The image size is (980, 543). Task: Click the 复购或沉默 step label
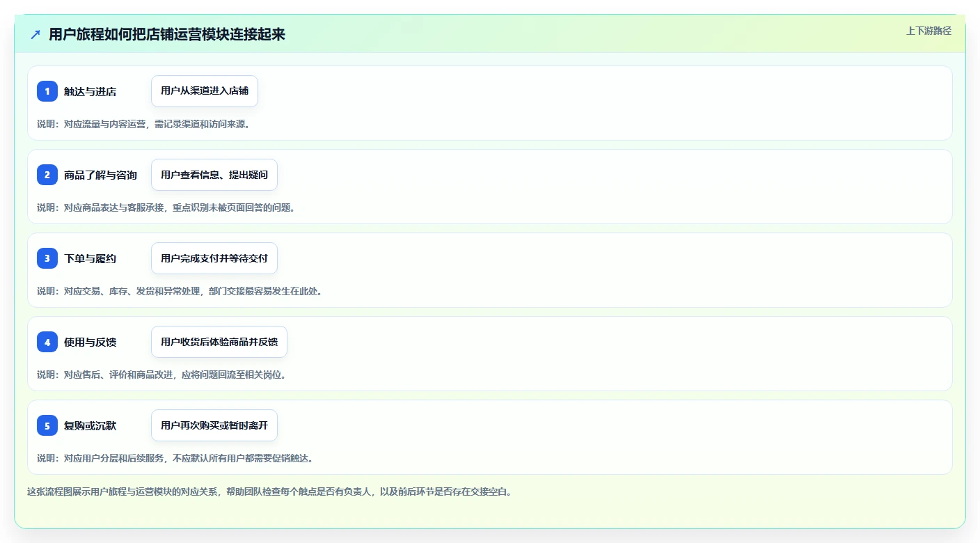tap(90, 425)
